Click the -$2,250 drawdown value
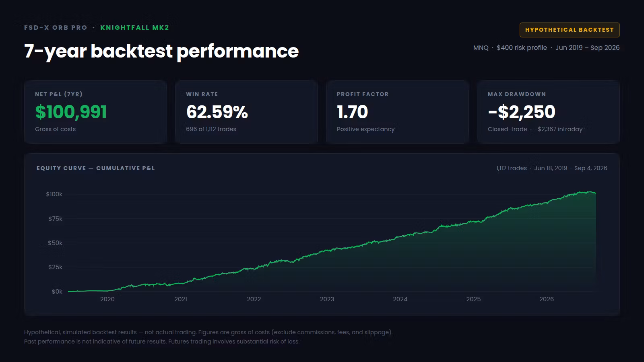Image resolution: width=644 pixels, height=362 pixels. tap(522, 112)
